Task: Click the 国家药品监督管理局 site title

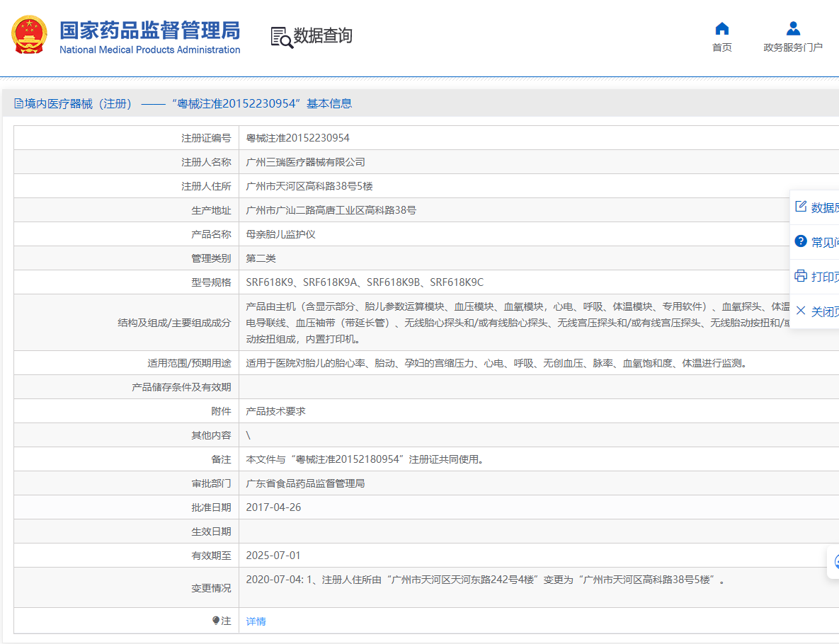Action: [x=149, y=30]
